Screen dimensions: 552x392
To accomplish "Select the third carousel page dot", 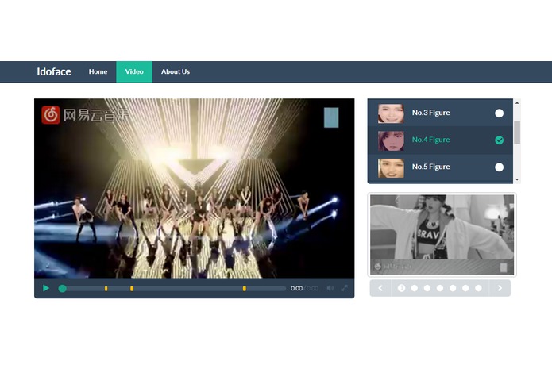I will (x=427, y=288).
